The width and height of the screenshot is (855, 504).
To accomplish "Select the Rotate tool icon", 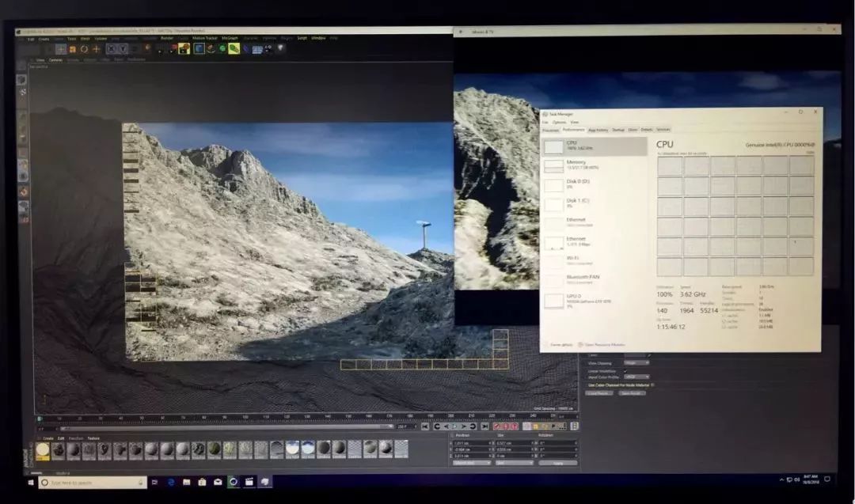I will [x=84, y=49].
